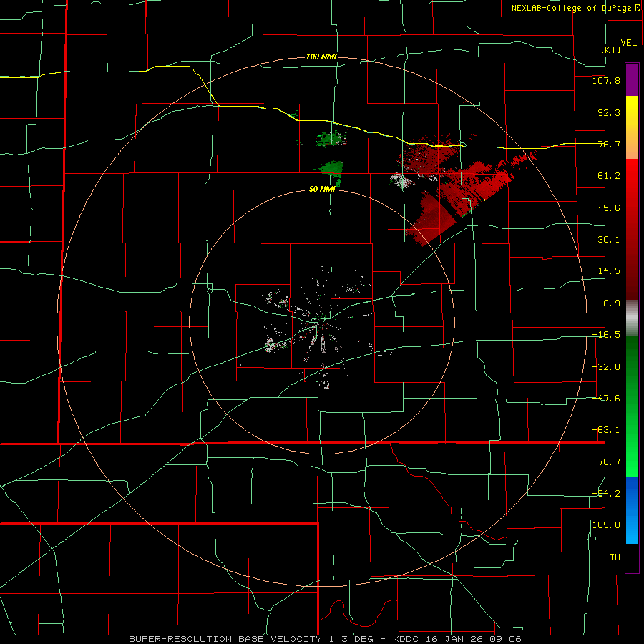Image resolution: width=644 pixels, height=644 pixels.
Task: Click the Super-Resolution Base Velocity caption
Action: pyautogui.click(x=326, y=639)
